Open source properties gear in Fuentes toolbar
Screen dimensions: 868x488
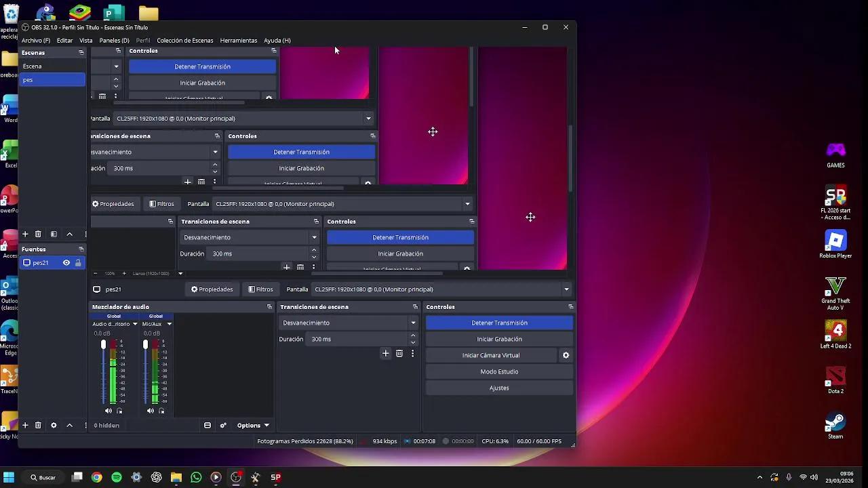(x=54, y=425)
